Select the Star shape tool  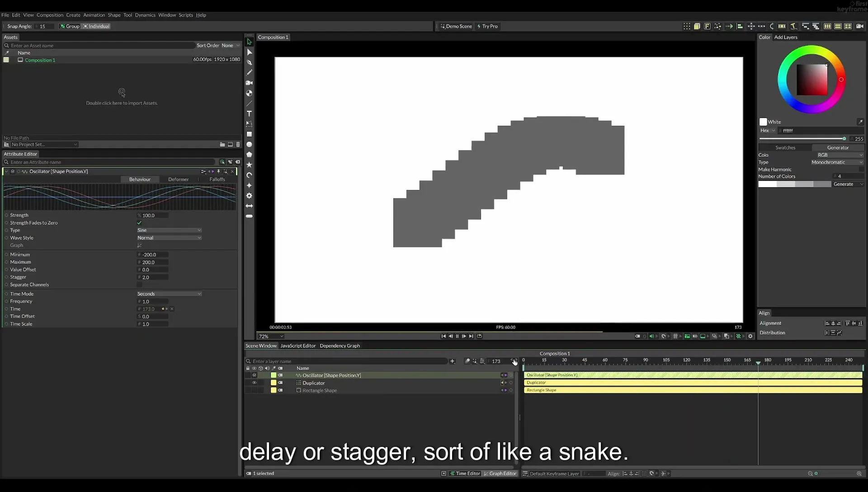(249, 165)
